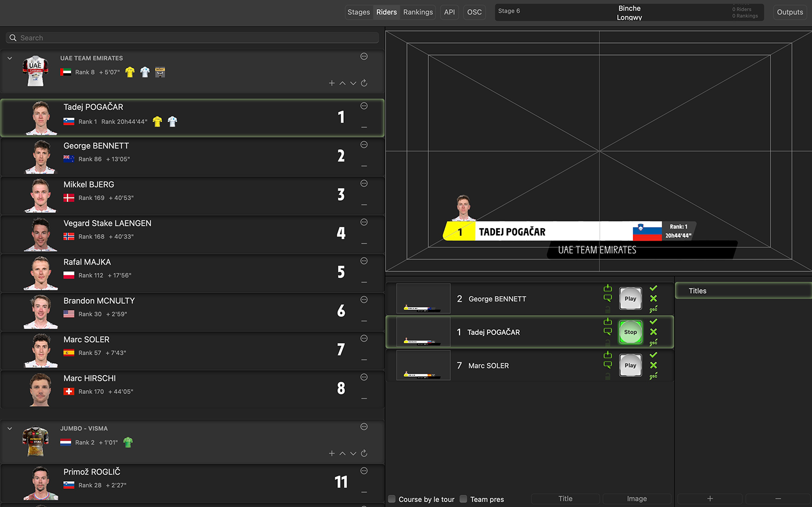Open more options for Marc HIRSCHI

pyautogui.click(x=364, y=377)
